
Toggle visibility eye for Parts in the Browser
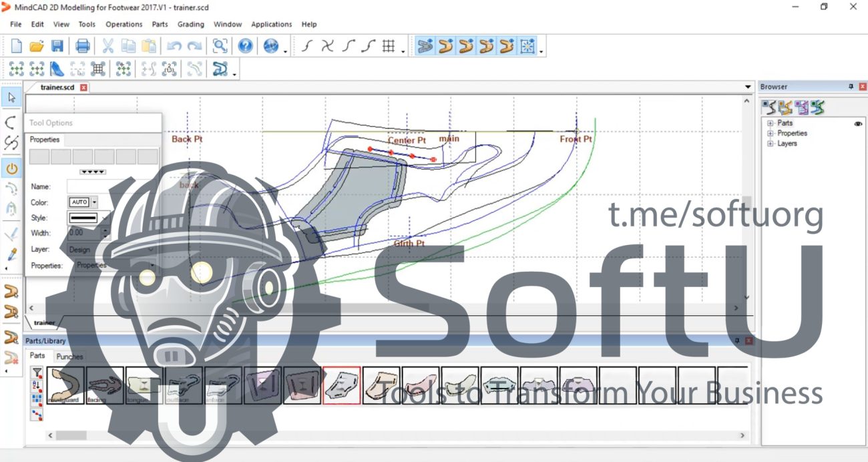tap(858, 124)
